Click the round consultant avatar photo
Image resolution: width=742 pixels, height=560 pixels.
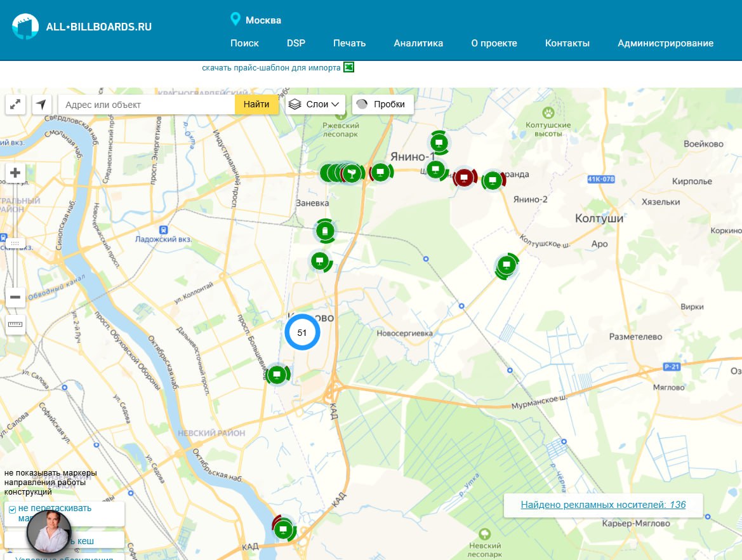pos(49,531)
